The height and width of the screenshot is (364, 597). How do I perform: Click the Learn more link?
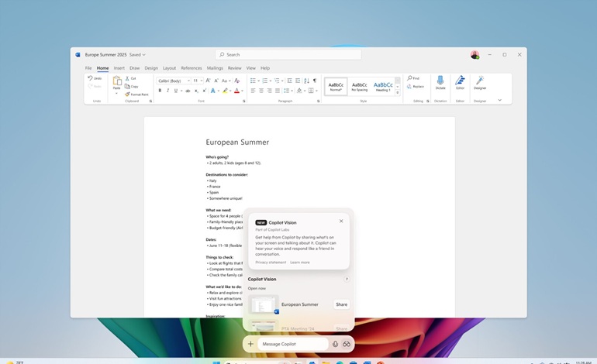point(299,263)
